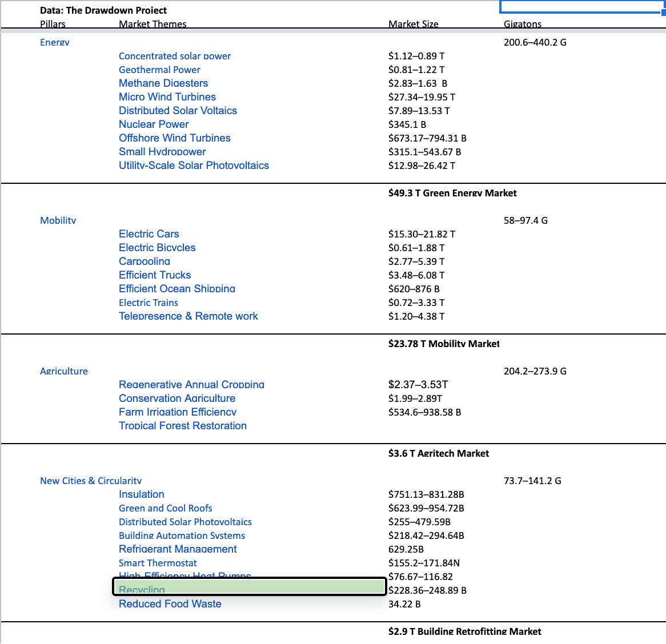Open Offshore Wind Turbines link
Screen dimensions: 666x644
[175, 138]
